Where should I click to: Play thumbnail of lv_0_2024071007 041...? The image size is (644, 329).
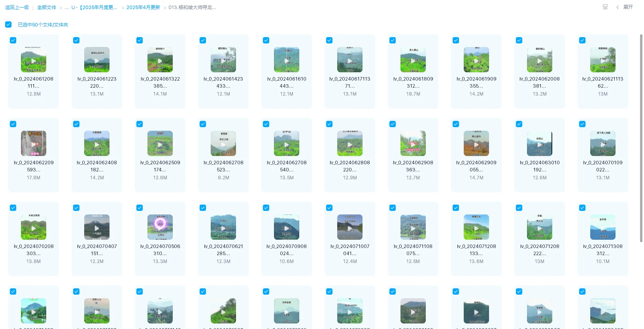coord(350,227)
